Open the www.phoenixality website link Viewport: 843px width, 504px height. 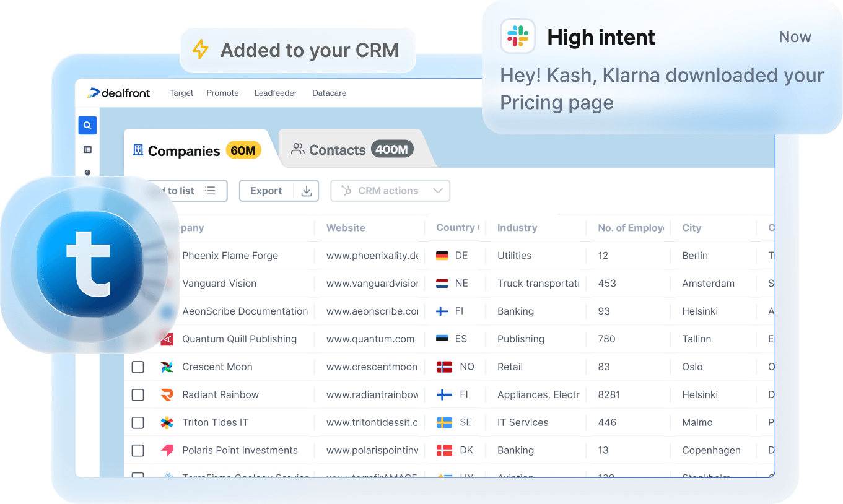pos(372,256)
